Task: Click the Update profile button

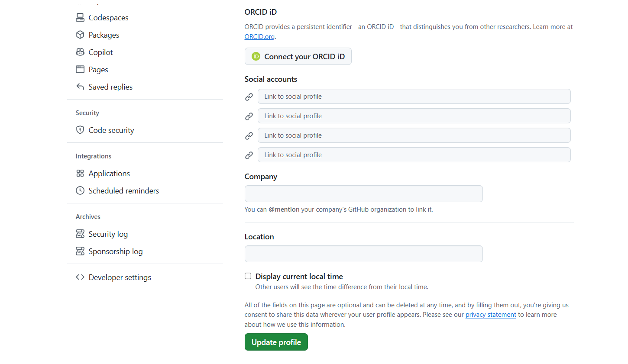Action: pos(276,342)
